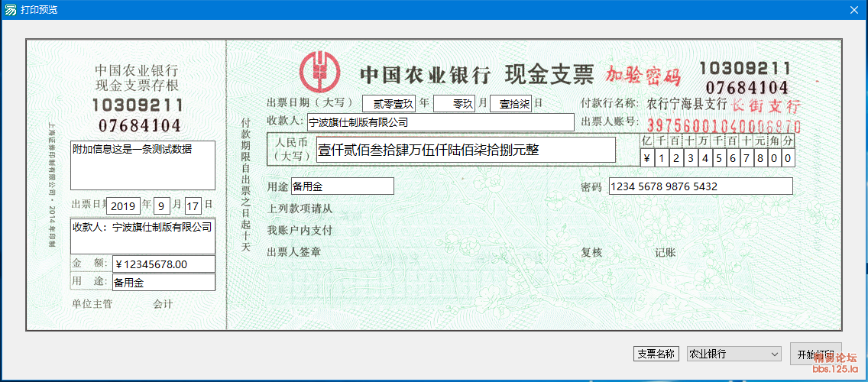This screenshot has height=382, width=868.
Task: Click the app icon in title bar
Action: 10,10
